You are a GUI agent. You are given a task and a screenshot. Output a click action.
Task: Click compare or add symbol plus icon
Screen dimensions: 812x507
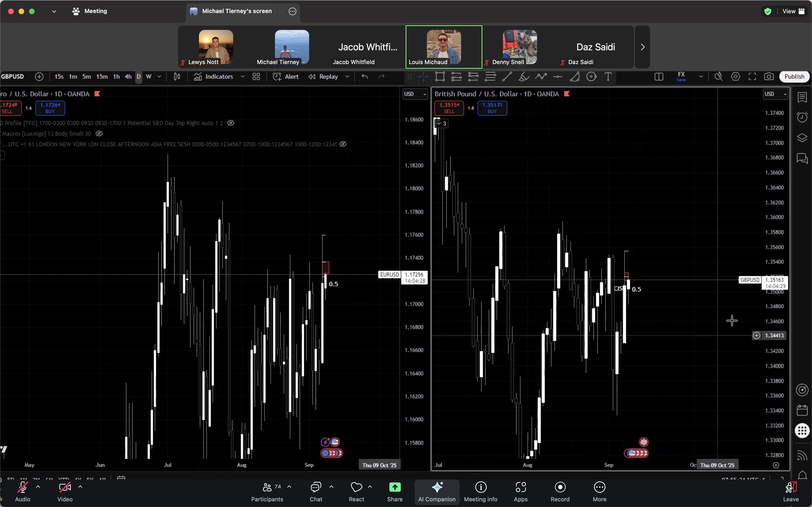(x=39, y=77)
